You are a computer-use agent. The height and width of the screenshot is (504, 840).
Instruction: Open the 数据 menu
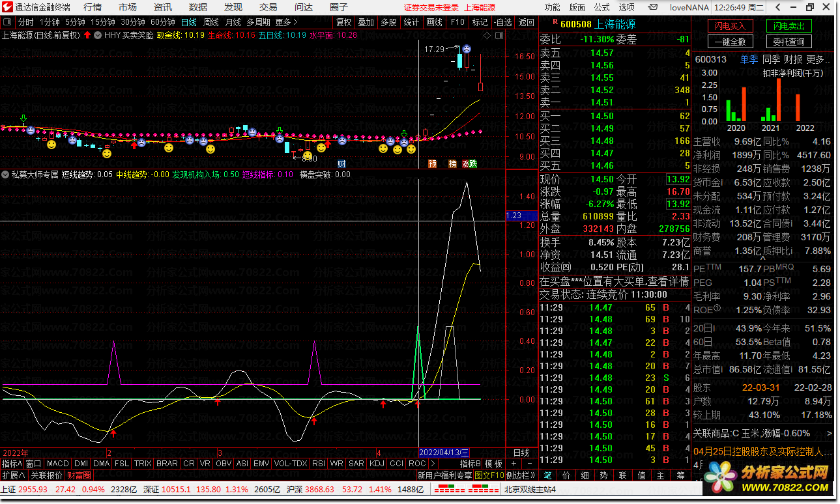(x=198, y=7)
